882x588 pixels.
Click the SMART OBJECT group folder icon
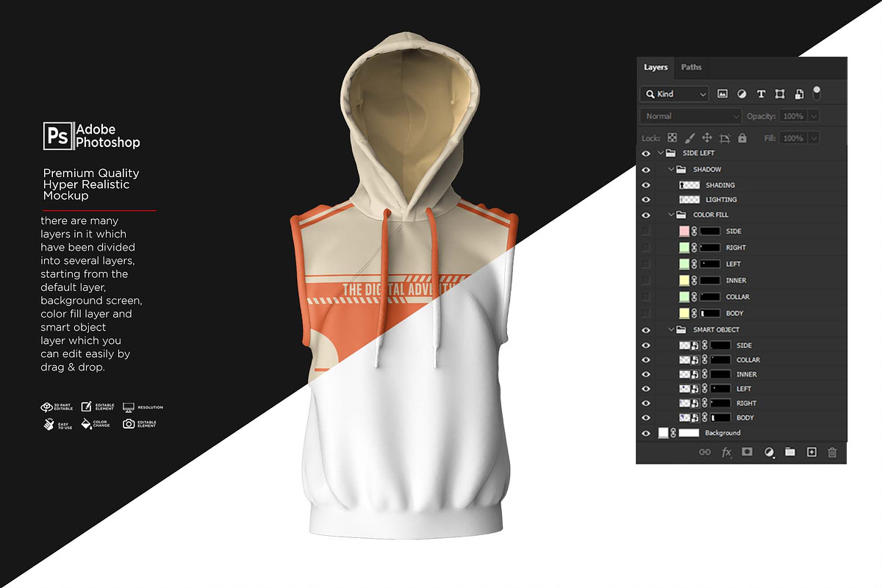(681, 329)
